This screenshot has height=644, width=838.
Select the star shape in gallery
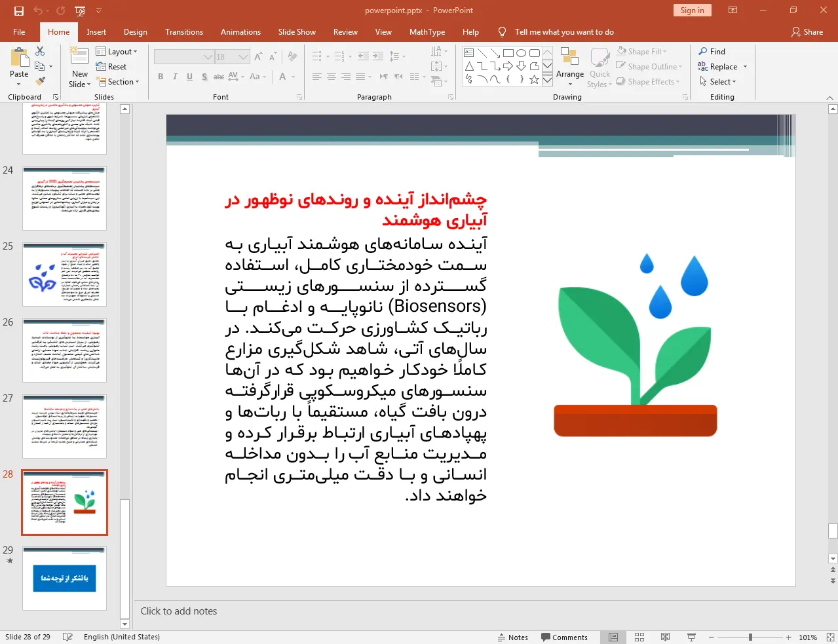coord(535,79)
